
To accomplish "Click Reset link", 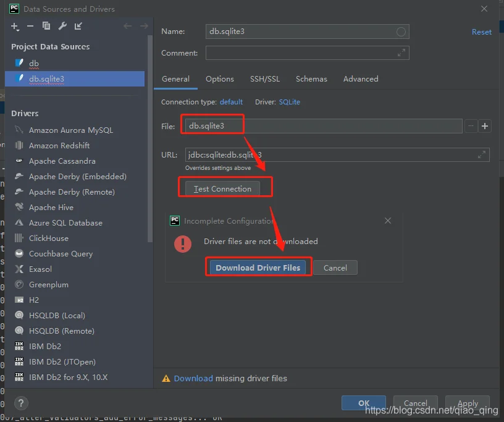I will (x=481, y=32).
